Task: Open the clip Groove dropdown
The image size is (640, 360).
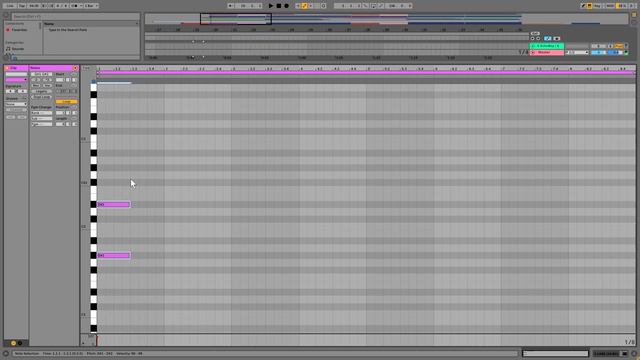Action: point(16,104)
